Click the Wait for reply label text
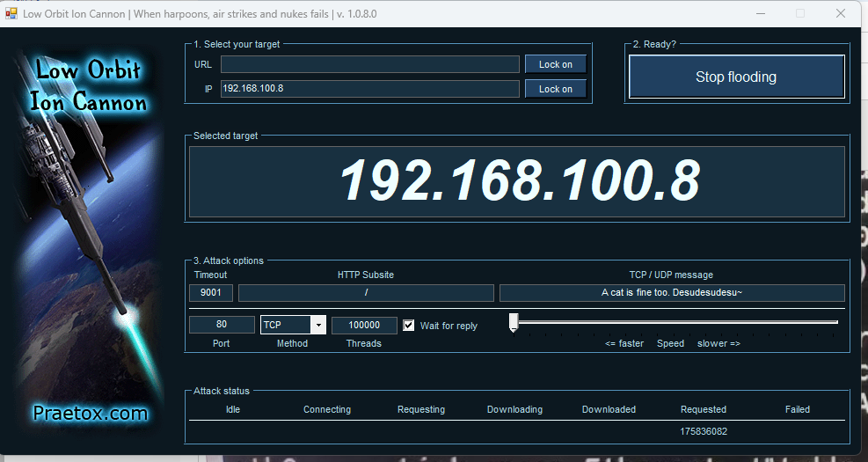This screenshot has height=462, width=868. tap(449, 326)
